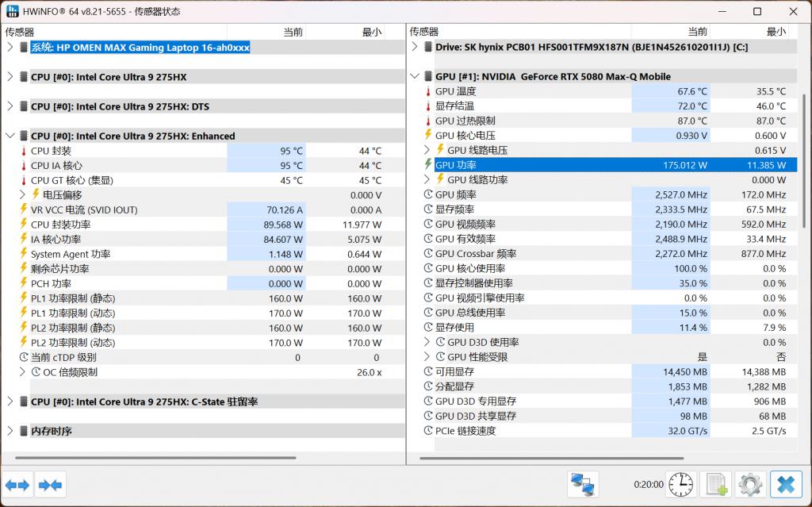Select the highlighted GPU 功率 row
The width and height of the screenshot is (812, 507).
click(x=610, y=165)
